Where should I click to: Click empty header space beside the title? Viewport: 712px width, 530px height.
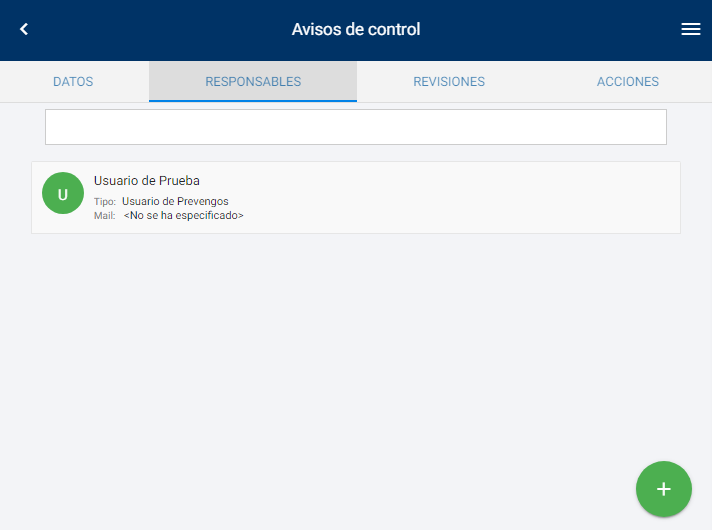point(550,30)
